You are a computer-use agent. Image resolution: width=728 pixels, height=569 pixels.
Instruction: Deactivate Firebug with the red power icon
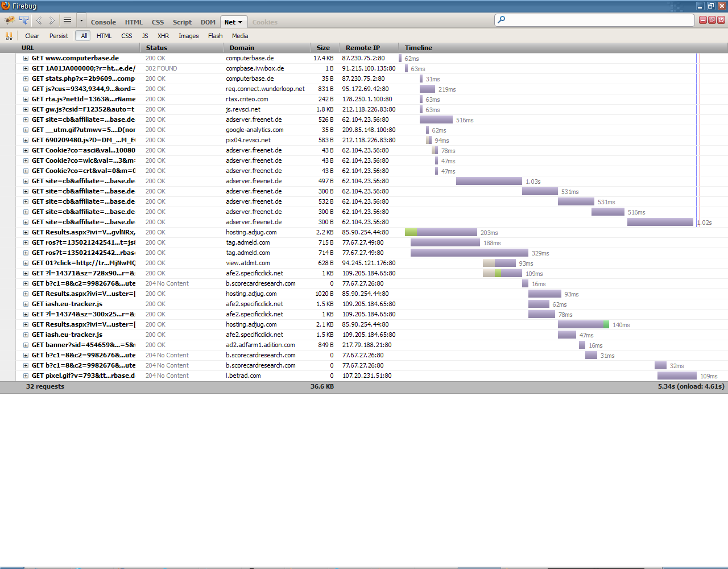tap(721, 20)
